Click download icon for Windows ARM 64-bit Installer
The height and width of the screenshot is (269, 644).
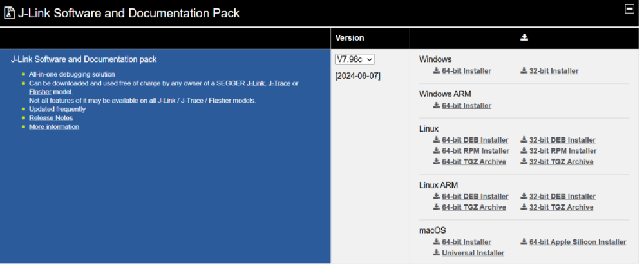point(436,105)
